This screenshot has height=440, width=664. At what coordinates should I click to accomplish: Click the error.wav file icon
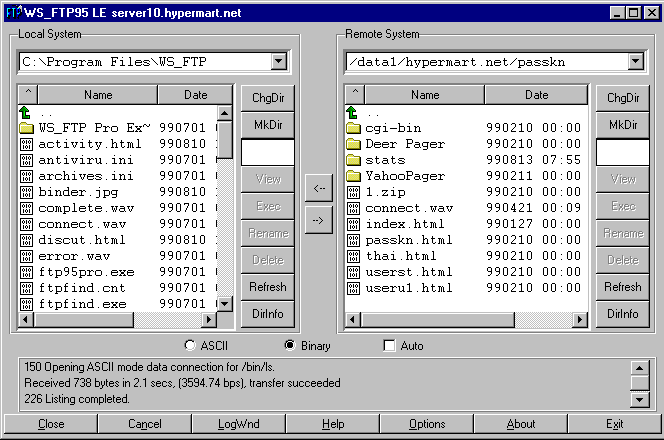(26, 256)
